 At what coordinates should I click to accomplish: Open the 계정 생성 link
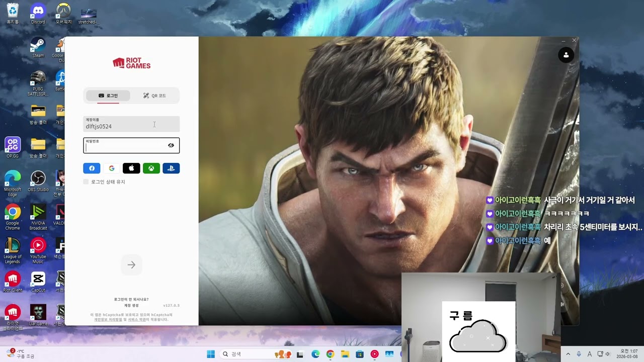click(131, 306)
